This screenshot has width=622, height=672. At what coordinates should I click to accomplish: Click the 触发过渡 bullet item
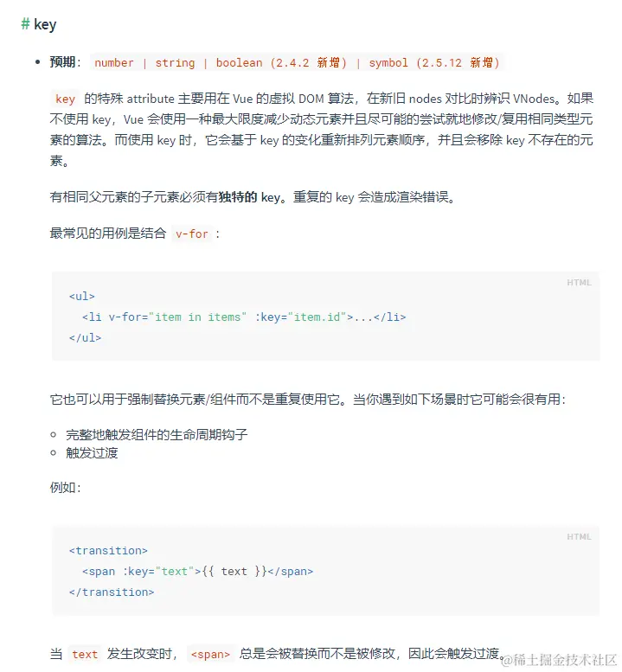92,453
